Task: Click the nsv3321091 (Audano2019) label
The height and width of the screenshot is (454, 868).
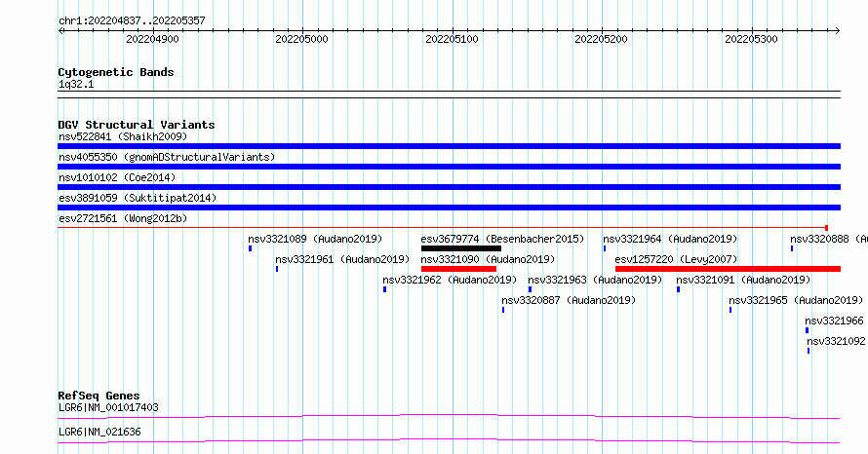Action: (743, 280)
